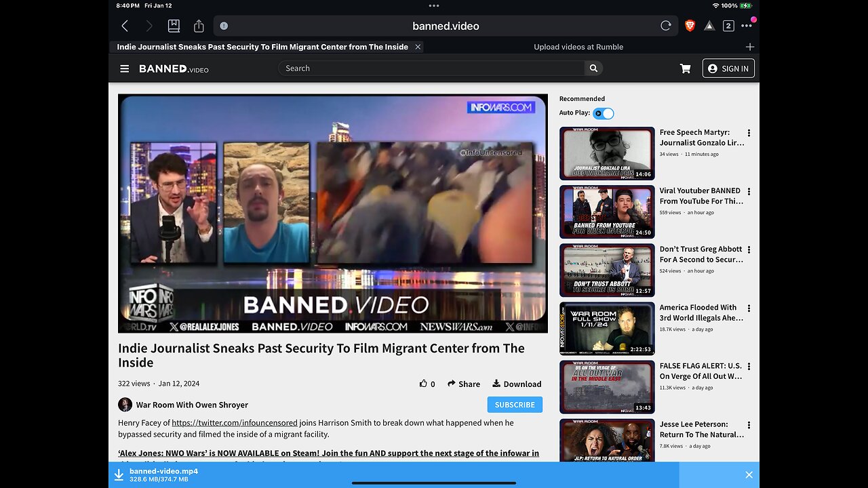Open the twitter.com/infouncensored link
The height and width of the screenshot is (488, 868).
(235, 423)
